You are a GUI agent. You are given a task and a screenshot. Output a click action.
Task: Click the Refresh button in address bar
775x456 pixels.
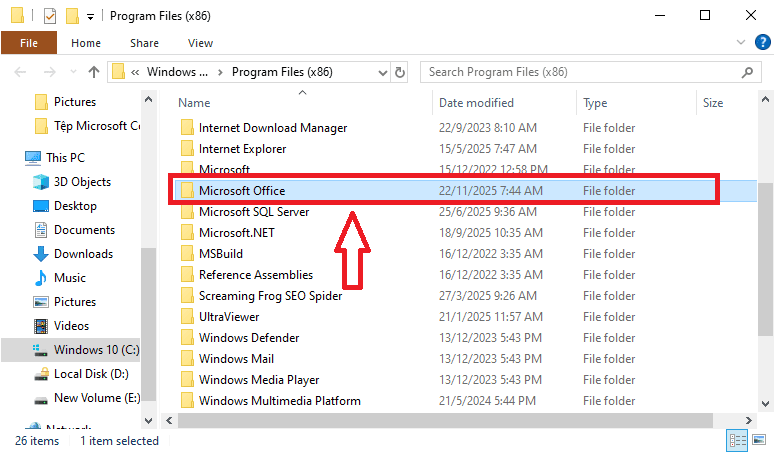pos(401,72)
